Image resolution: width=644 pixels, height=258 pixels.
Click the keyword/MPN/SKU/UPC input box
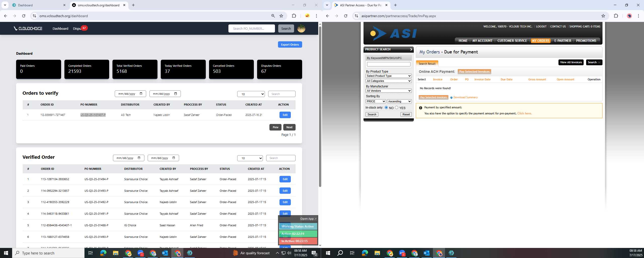coord(388,64)
